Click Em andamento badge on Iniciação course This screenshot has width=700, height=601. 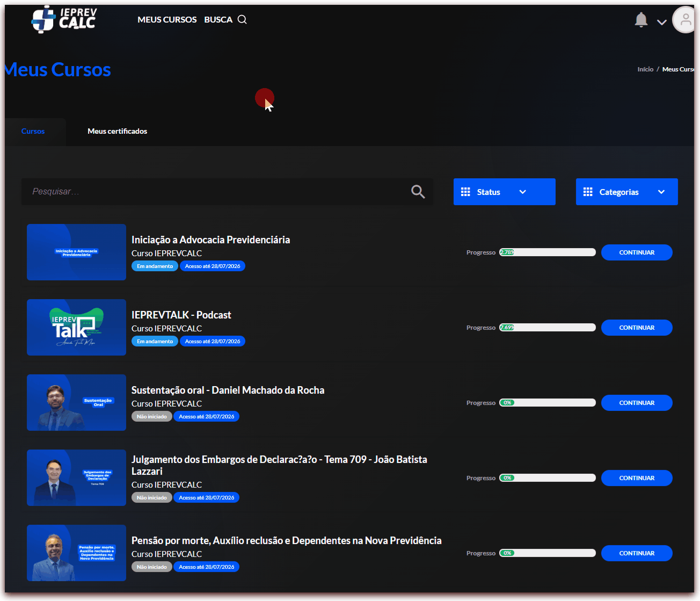point(155,266)
